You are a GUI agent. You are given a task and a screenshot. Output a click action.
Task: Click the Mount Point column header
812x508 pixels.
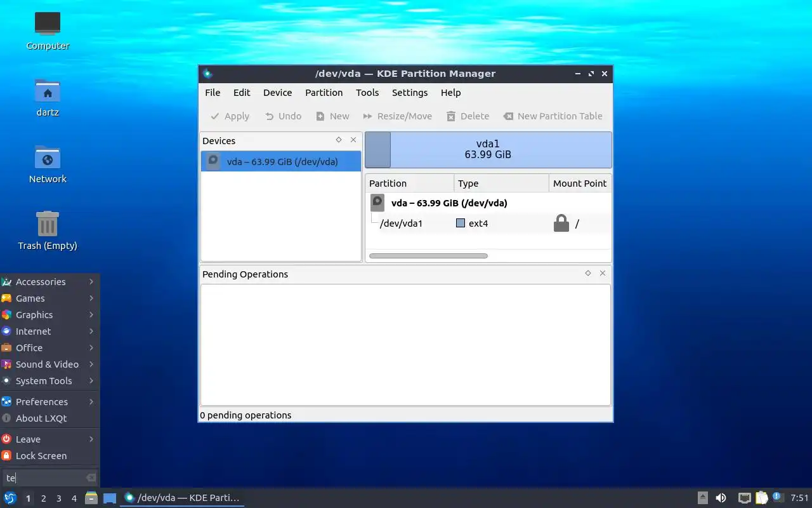tap(580, 184)
